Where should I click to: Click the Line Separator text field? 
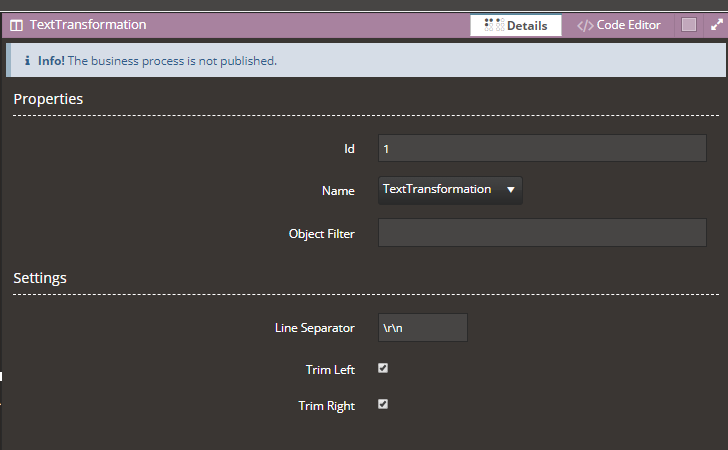[423, 327]
